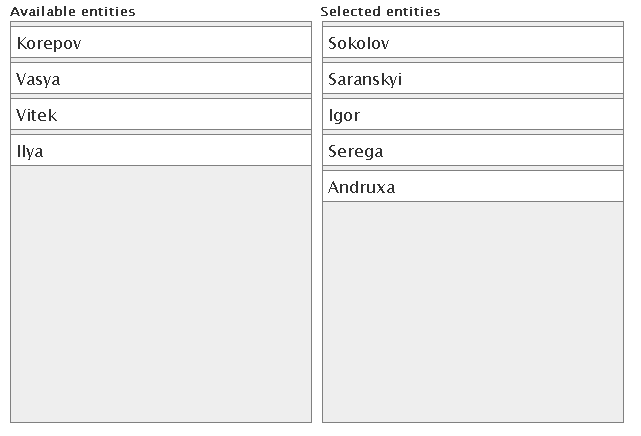Viewport: 641px width, 436px height.
Task: Click the Saranskyi entity
Action: coord(471,79)
